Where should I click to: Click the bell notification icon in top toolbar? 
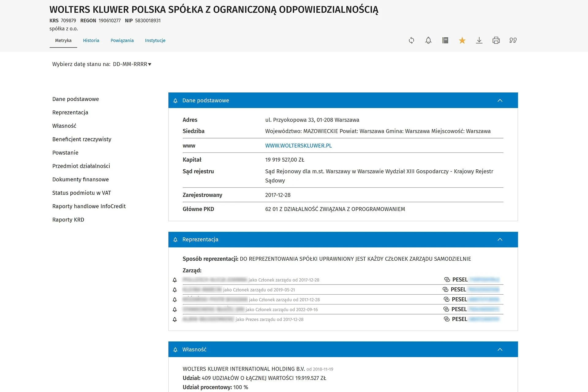(x=428, y=40)
